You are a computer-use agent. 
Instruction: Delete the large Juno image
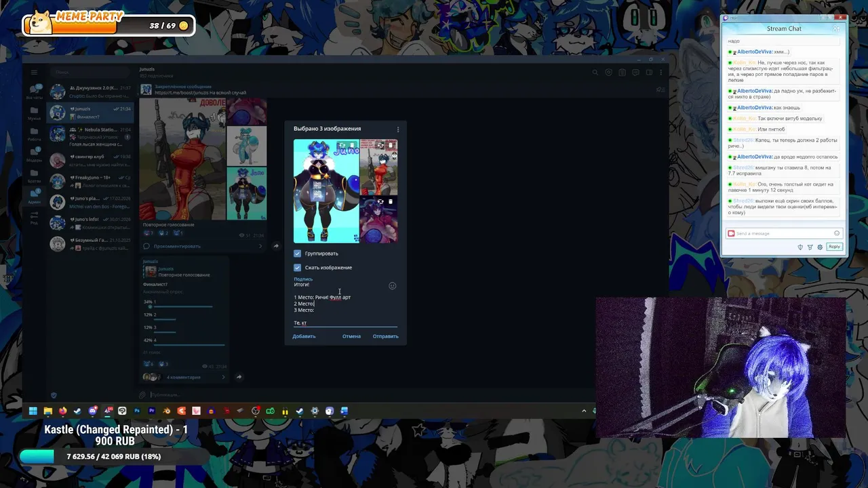tap(352, 145)
